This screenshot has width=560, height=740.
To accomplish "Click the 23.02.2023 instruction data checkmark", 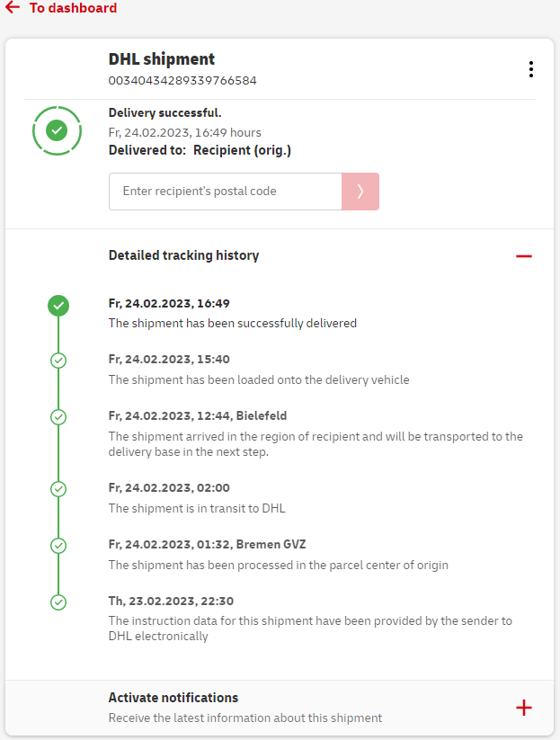I will point(58,602).
